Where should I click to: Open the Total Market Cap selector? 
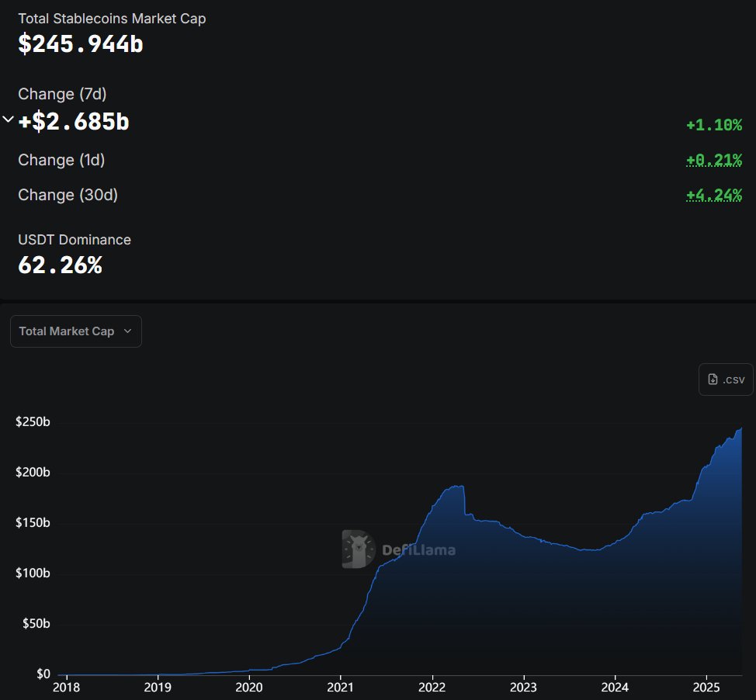tap(75, 331)
